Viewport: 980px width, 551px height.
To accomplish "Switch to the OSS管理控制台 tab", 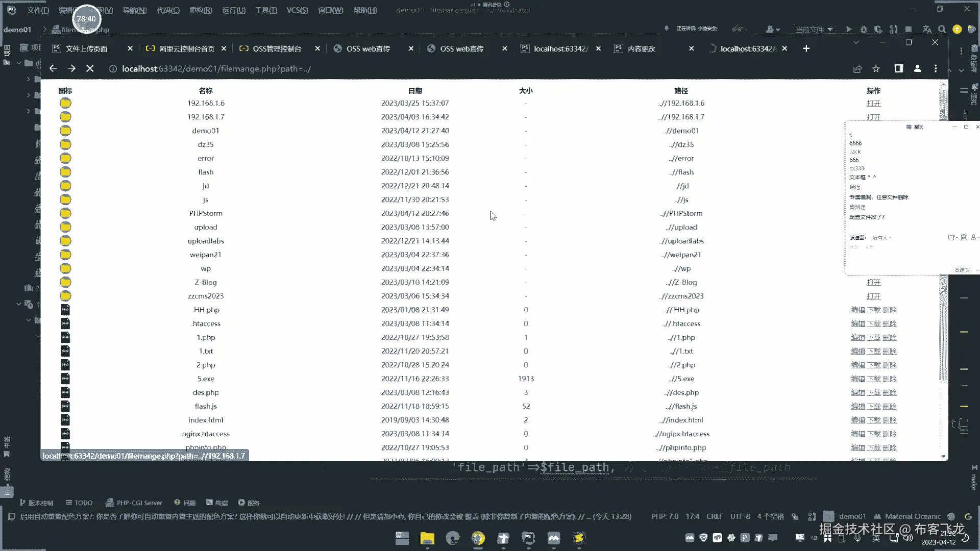I will 277,48.
